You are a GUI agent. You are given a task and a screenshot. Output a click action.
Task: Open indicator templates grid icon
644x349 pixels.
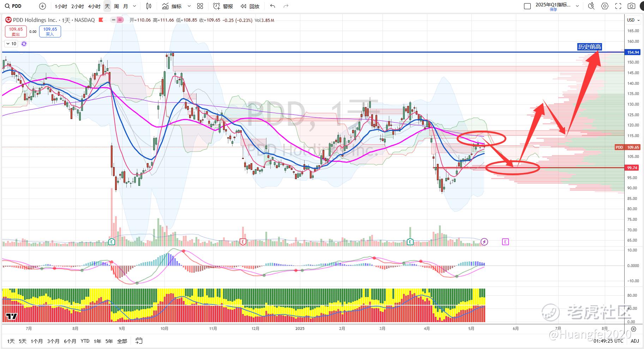pos(200,6)
